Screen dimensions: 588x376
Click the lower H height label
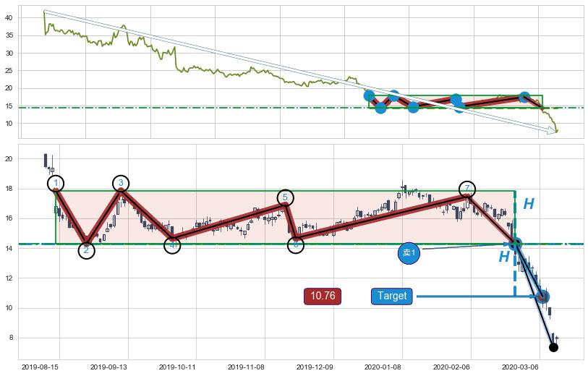coord(504,257)
